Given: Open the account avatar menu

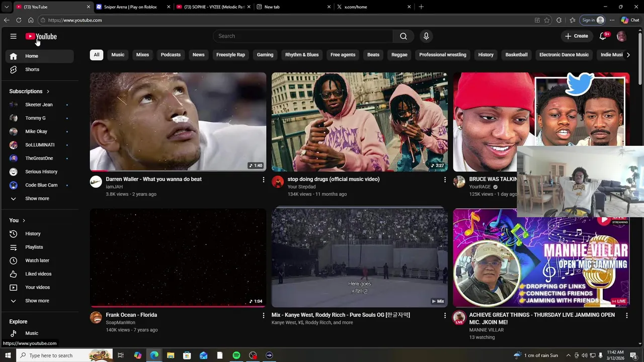Looking at the screenshot, I should point(621,36).
